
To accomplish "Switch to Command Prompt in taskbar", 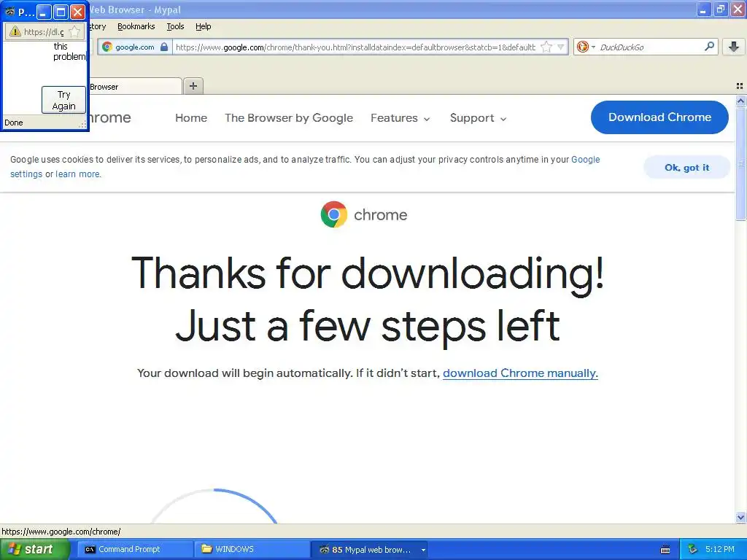I will [134, 549].
